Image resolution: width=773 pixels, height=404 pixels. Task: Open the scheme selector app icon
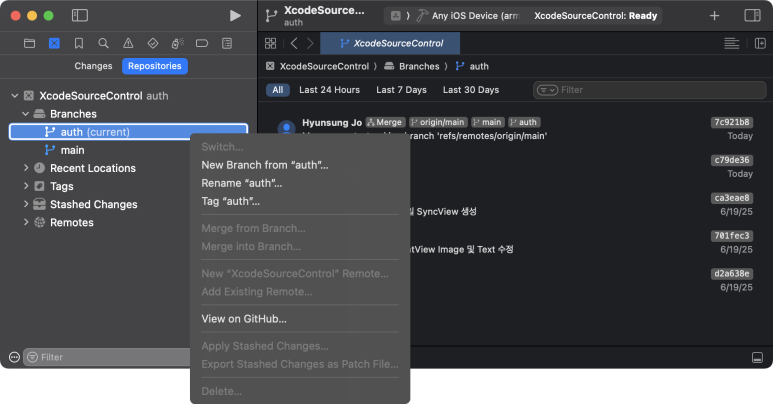coord(395,16)
